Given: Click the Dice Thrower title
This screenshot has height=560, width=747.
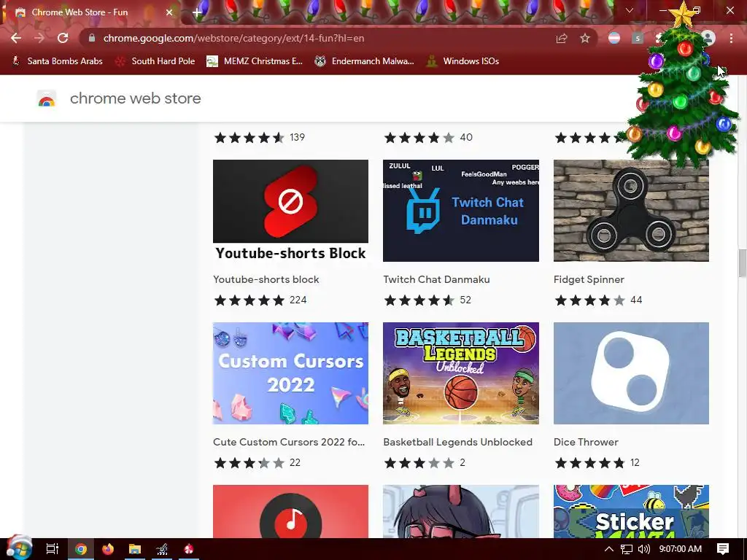Looking at the screenshot, I should (586, 442).
